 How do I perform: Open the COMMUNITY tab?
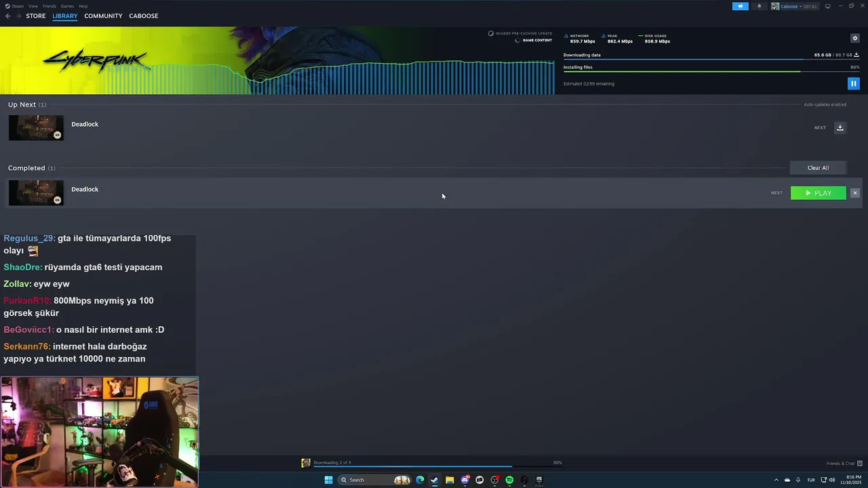coord(103,16)
